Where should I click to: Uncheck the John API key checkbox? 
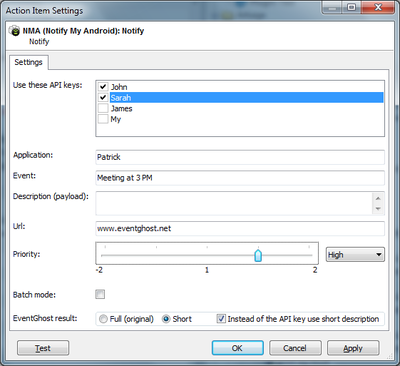pos(103,87)
